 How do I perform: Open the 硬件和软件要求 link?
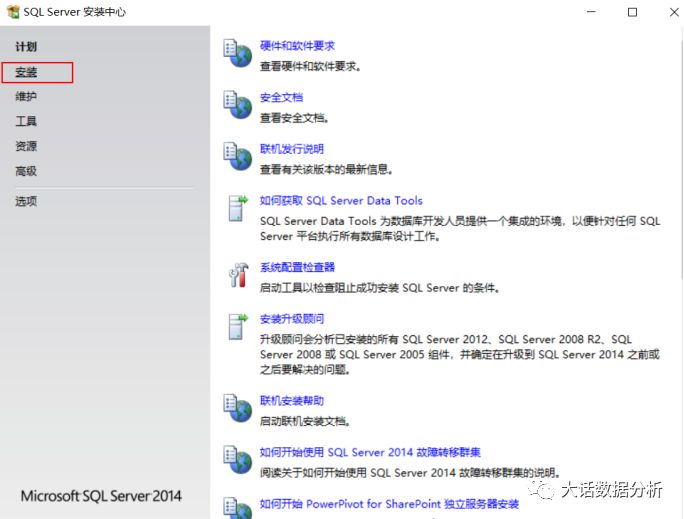pyautogui.click(x=297, y=46)
